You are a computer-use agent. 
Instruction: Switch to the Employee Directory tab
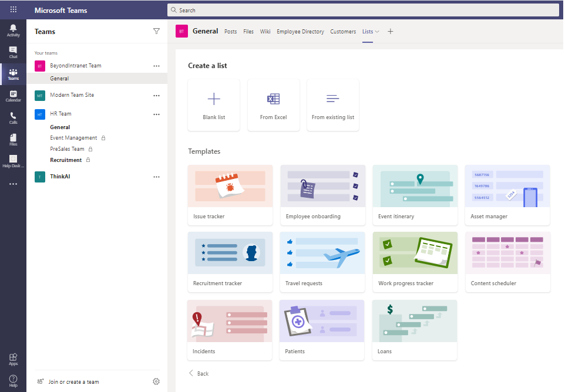point(300,32)
